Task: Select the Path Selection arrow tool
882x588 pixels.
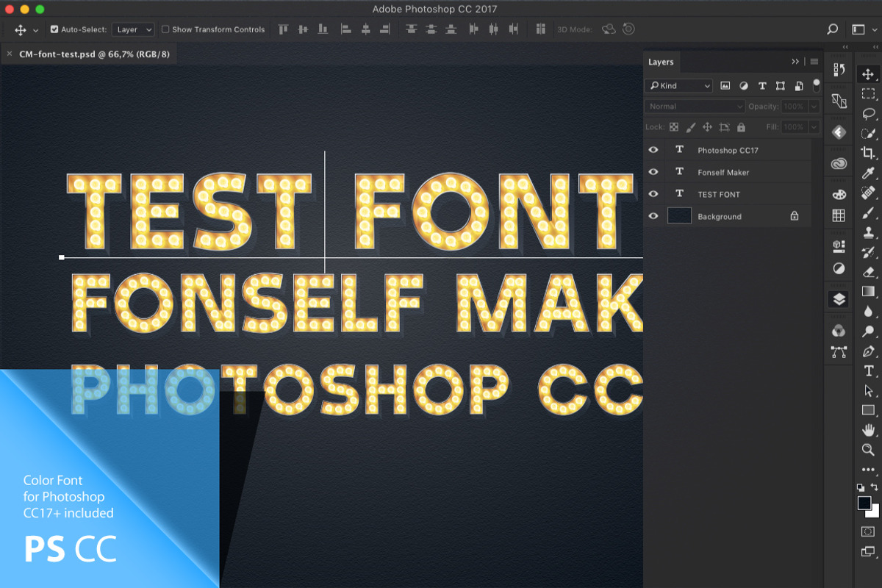Action: click(x=868, y=390)
